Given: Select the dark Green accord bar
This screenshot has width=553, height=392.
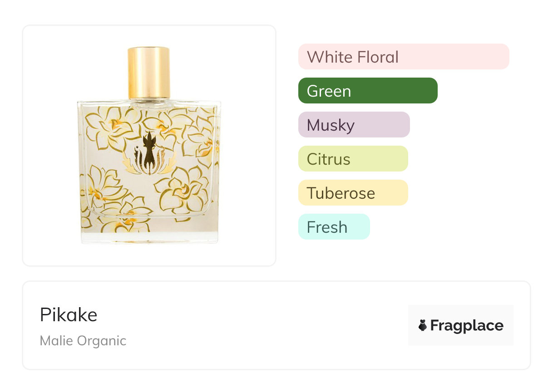Looking at the screenshot, I should click(x=368, y=91).
